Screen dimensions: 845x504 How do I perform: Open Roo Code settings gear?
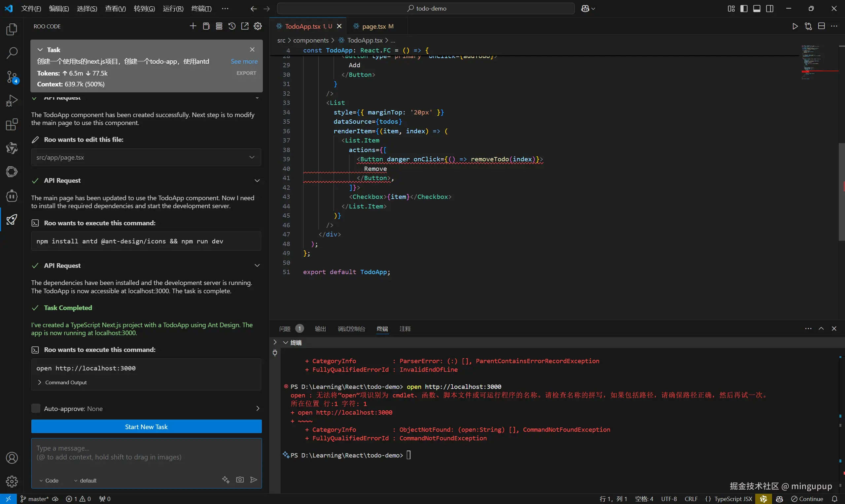point(258,26)
